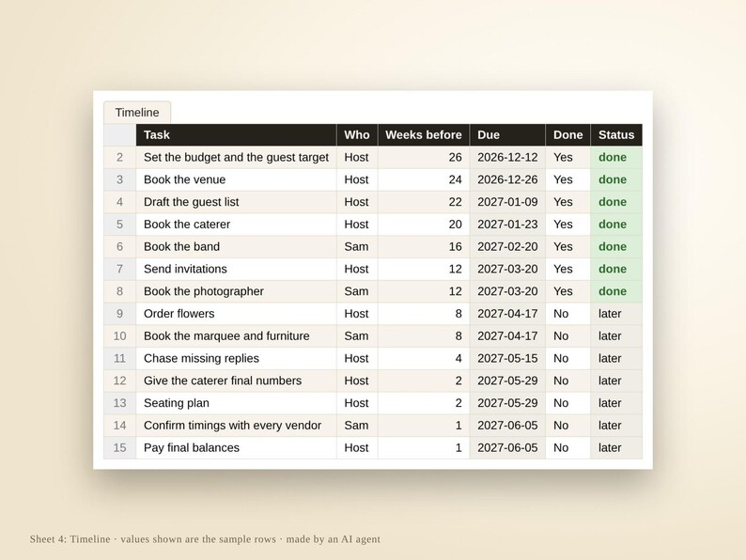This screenshot has width=746, height=560.
Task: Click 'later' status for Chase missing replies row
Action: (616, 359)
